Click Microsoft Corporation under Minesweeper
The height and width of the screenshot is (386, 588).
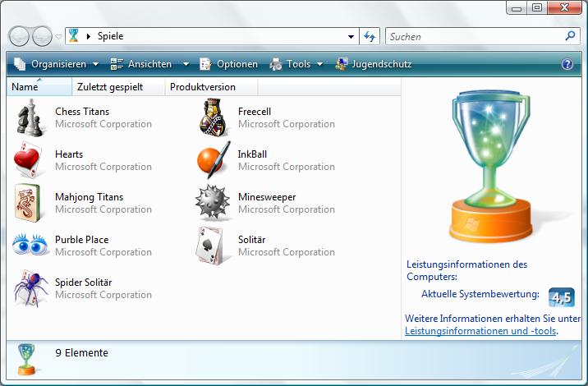coord(286,209)
